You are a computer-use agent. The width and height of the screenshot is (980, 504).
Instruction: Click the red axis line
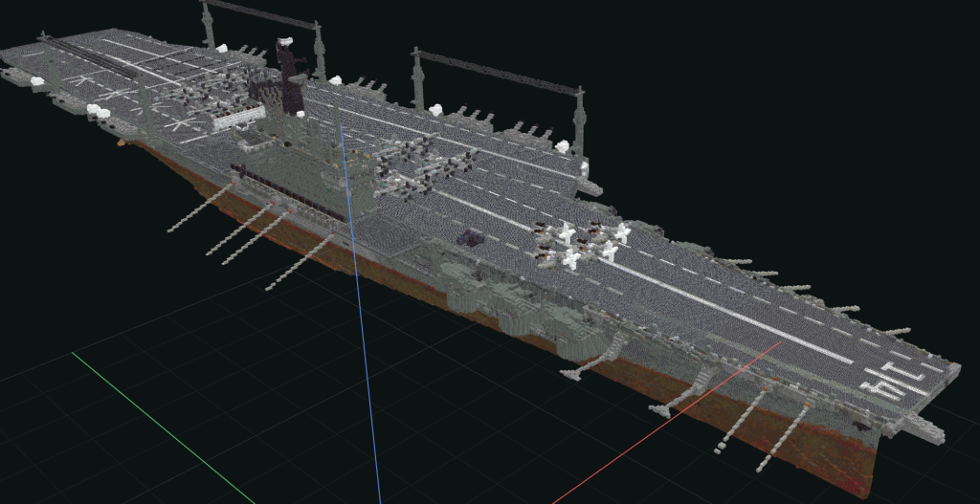click(667, 422)
